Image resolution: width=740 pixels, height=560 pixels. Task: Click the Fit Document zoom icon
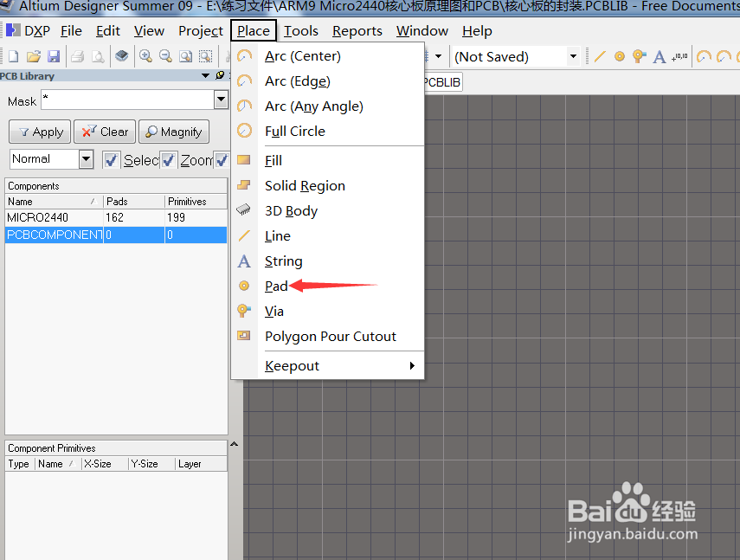(185, 56)
